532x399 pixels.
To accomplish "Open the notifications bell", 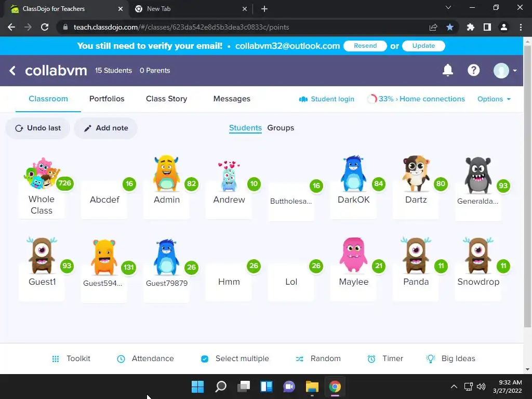I will pyautogui.click(x=447, y=70).
